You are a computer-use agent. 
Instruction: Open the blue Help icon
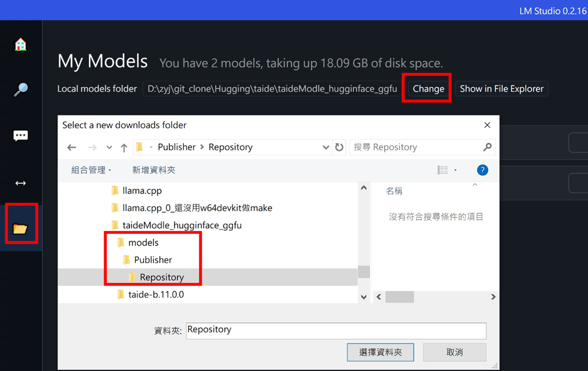(483, 170)
